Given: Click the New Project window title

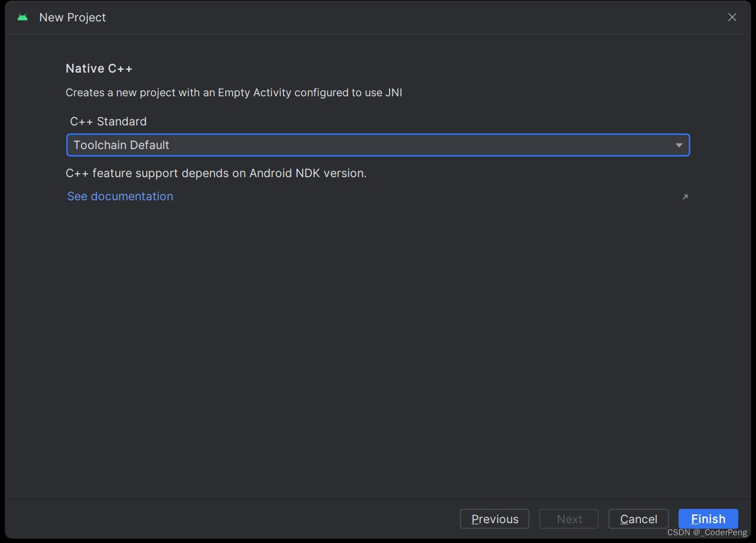Looking at the screenshot, I should click(73, 18).
